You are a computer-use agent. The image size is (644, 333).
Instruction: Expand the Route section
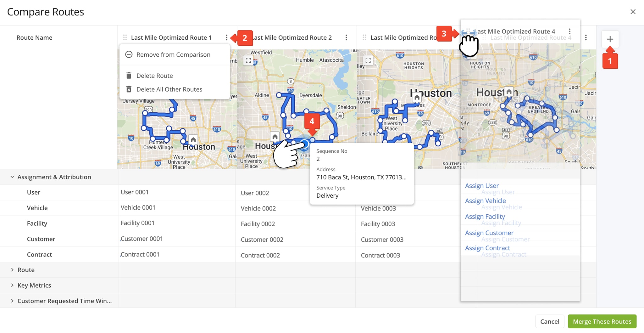pyautogui.click(x=13, y=269)
